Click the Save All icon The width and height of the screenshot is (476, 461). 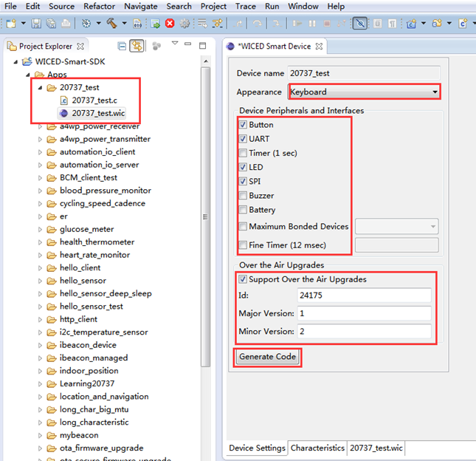coord(51,24)
